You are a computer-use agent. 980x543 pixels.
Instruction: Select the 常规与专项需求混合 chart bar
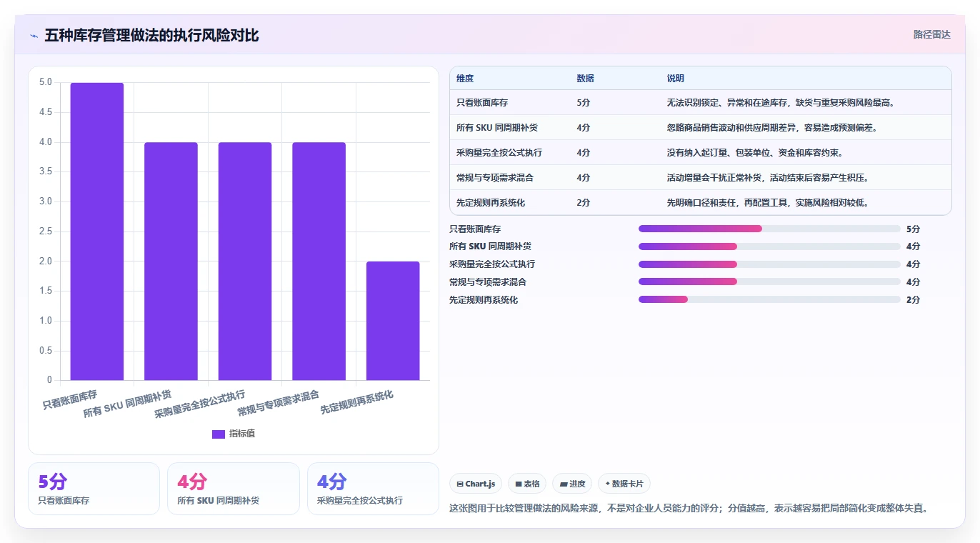pyautogui.click(x=319, y=261)
